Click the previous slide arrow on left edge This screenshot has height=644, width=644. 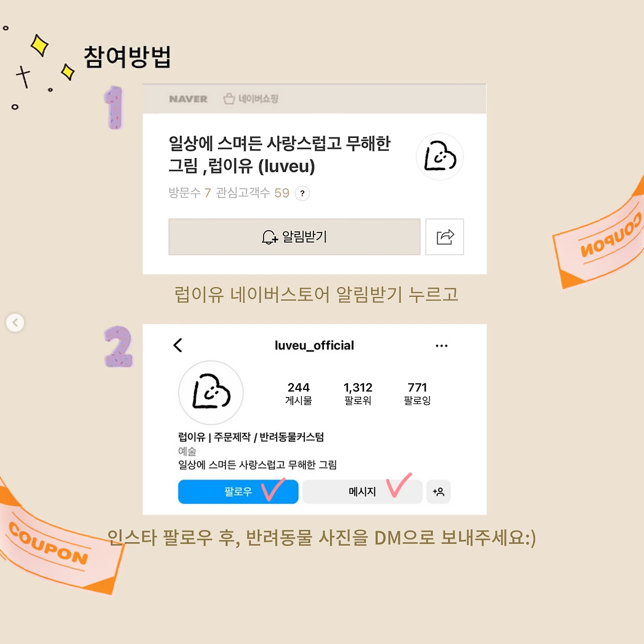[15, 323]
